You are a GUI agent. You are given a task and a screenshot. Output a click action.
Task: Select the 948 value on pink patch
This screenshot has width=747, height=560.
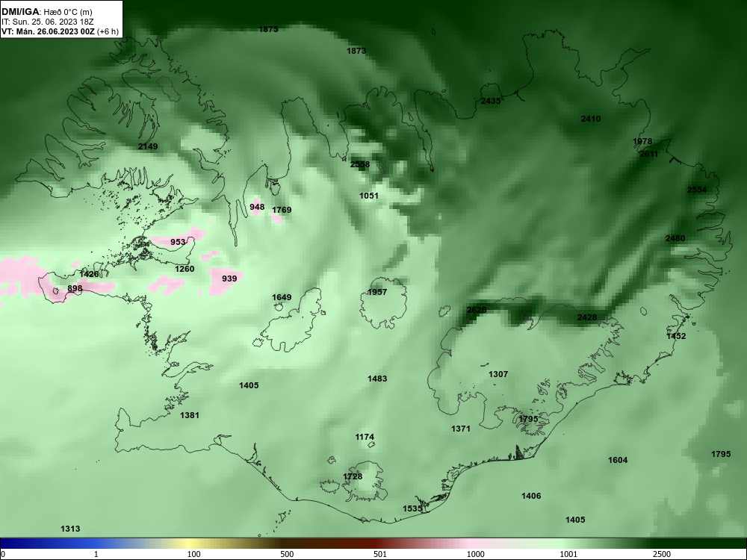[257, 207]
